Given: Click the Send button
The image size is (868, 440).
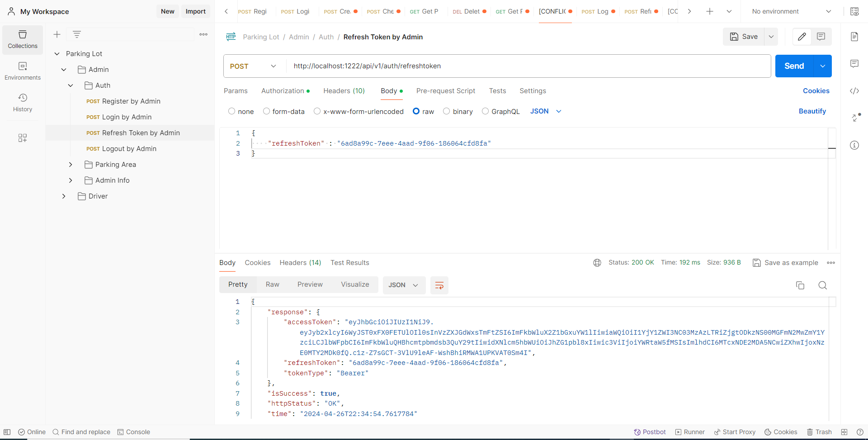Looking at the screenshot, I should (794, 66).
